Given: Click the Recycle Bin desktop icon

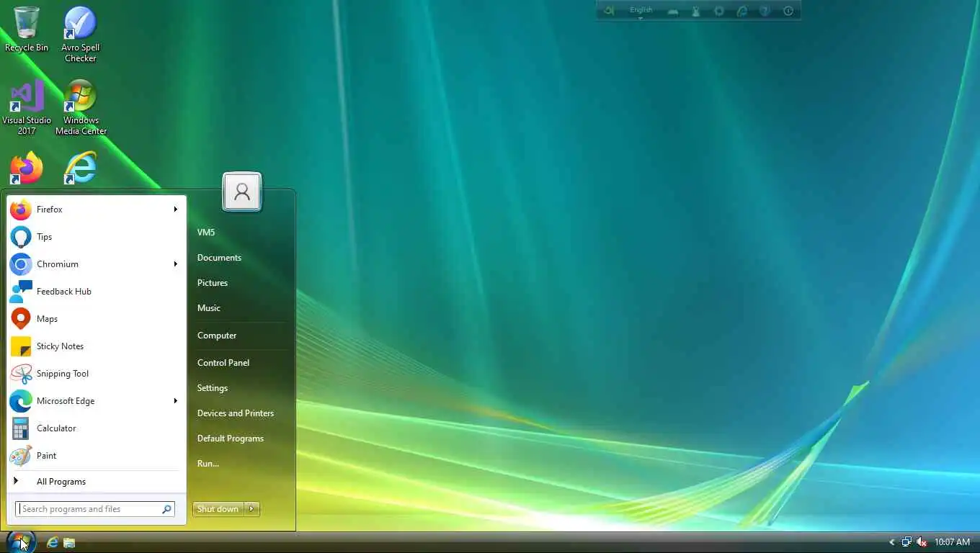Looking at the screenshot, I should (27, 30).
